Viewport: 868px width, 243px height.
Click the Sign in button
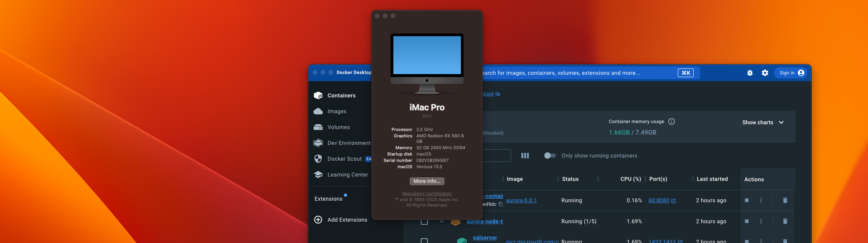(x=791, y=73)
